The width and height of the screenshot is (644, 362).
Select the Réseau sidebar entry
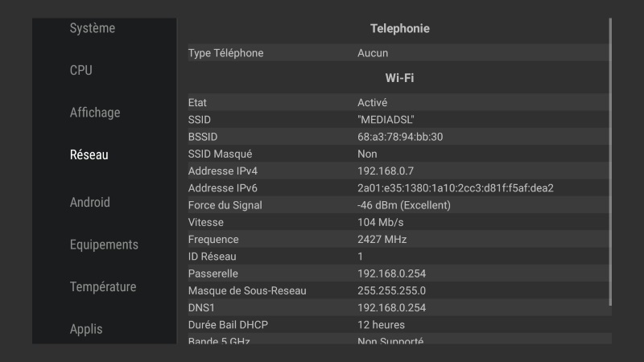[89, 155]
